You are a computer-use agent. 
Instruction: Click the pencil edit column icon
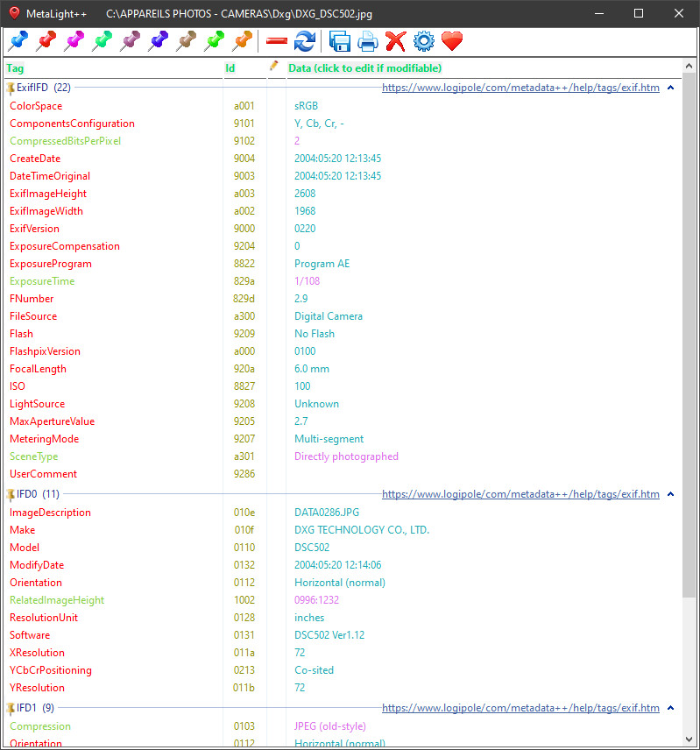tap(273, 66)
